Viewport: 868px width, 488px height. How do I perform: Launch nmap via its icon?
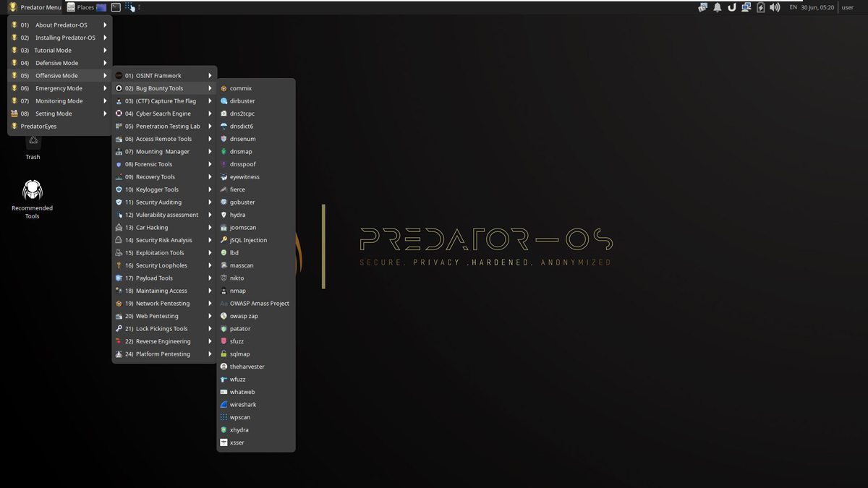[x=224, y=291]
